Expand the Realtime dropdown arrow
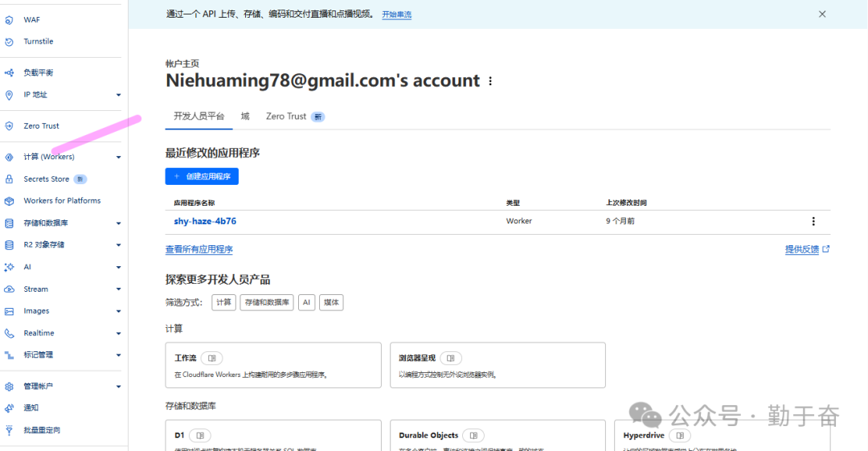 [118, 334]
